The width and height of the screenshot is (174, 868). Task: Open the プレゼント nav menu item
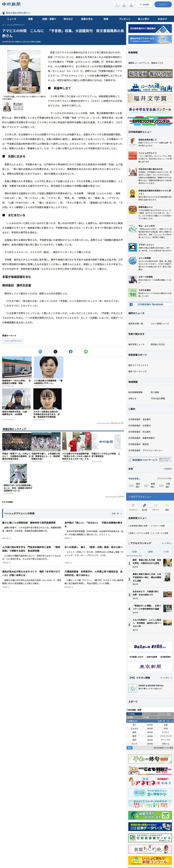[x=125, y=19]
